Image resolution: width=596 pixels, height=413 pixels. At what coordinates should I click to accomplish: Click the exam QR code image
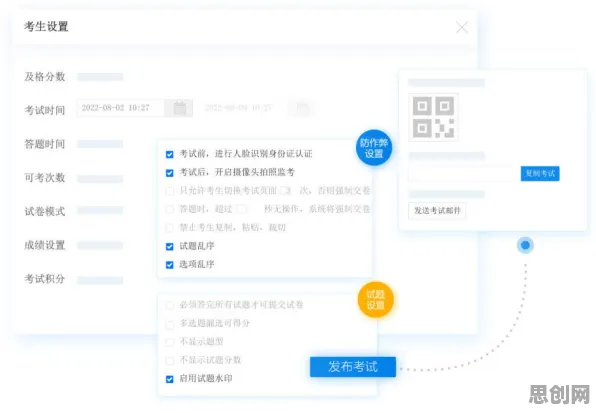point(433,117)
